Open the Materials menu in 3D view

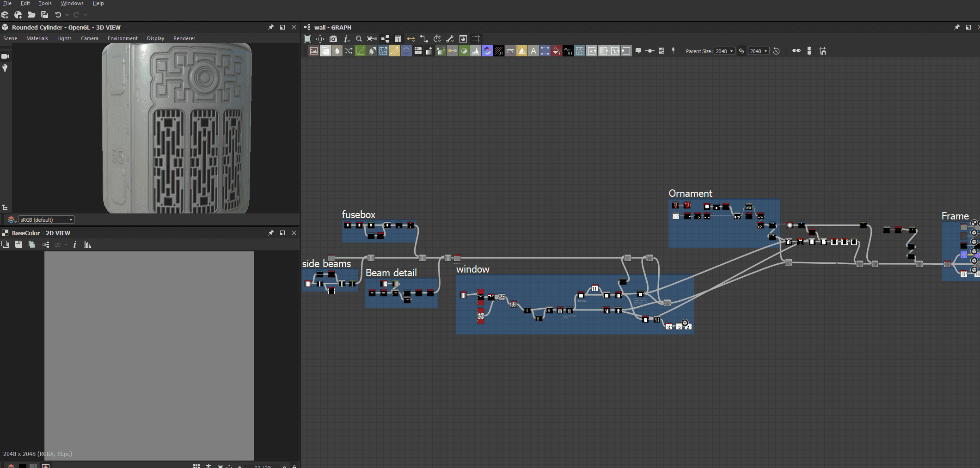(37, 38)
